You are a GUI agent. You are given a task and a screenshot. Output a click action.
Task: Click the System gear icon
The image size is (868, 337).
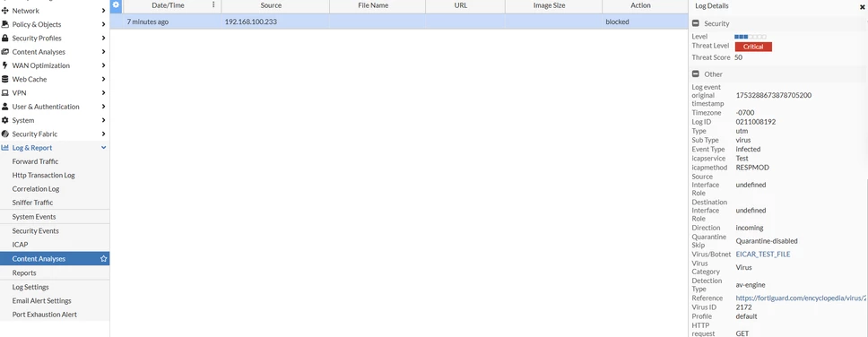click(x=5, y=120)
